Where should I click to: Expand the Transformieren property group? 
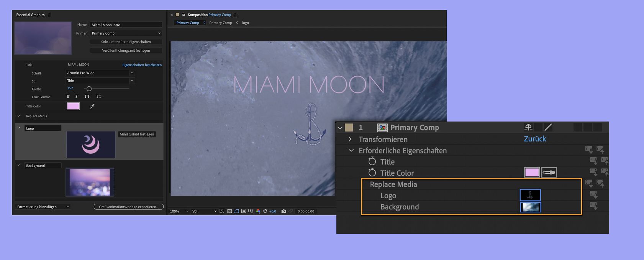pos(350,139)
